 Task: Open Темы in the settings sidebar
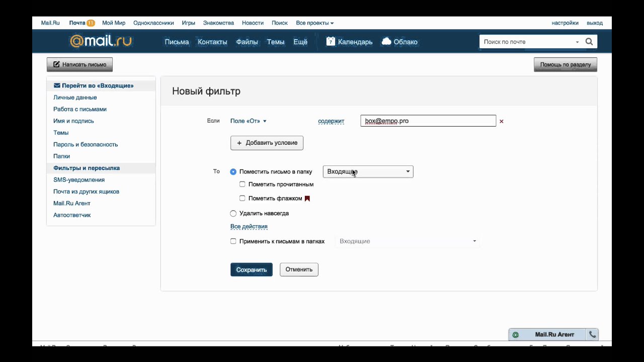click(x=61, y=133)
